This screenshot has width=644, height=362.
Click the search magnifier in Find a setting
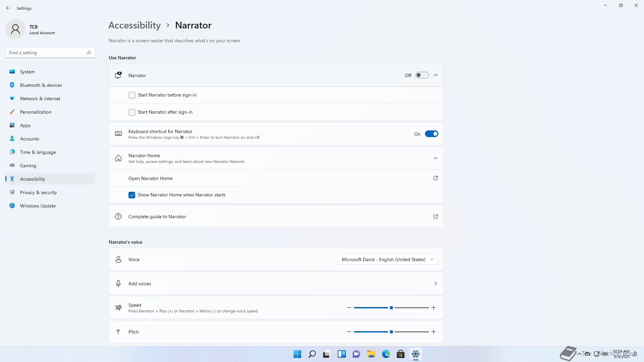89,53
